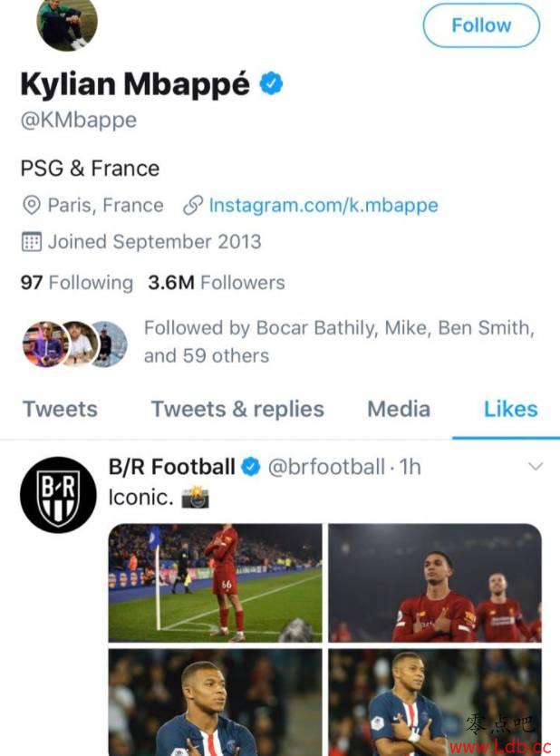Switch to the Tweets tab
Screen dimensions: 560x756
pyautogui.click(x=59, y=409)
